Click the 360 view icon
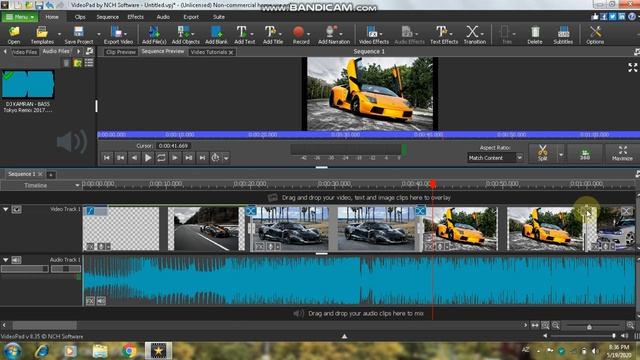Viewport: 640px width, 360px height. tap(585, 154)
